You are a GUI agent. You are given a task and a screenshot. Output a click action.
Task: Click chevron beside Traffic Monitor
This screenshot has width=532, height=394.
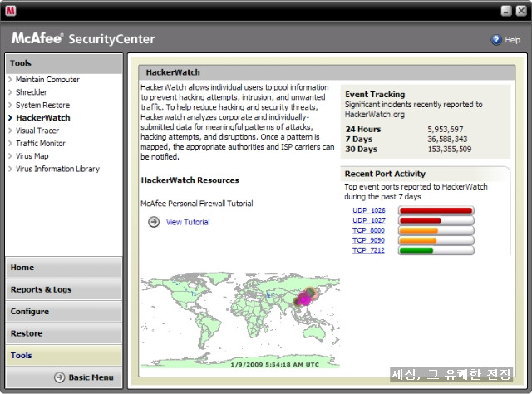coord(10,143)
